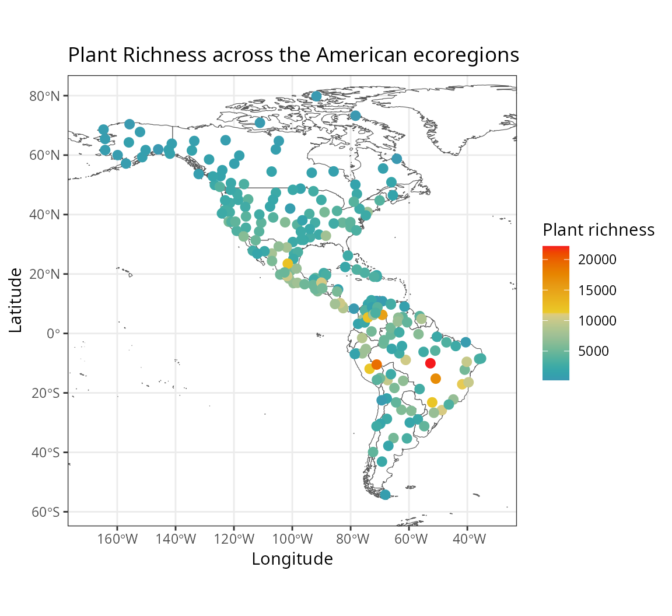Select the 20°S latitude tick label
The height and width of the screenshot is (616, 672).
click(45, 393)
